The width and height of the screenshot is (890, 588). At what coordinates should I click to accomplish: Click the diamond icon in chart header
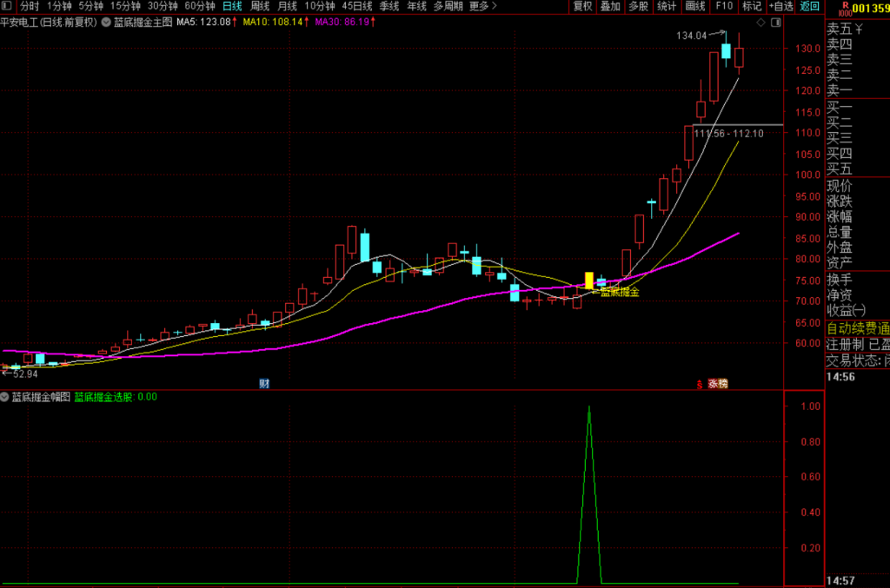[x=760, y=22]
